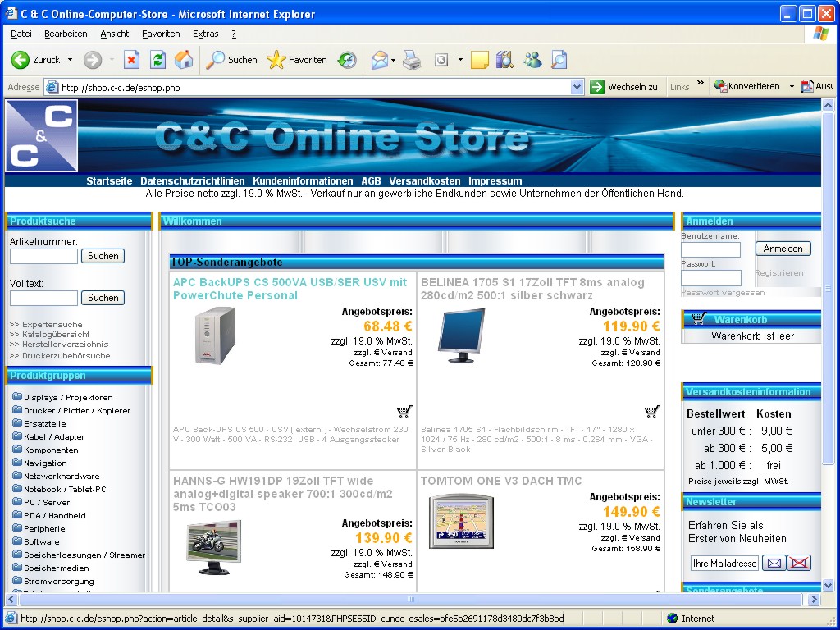Viewport: 840px width, 630px height.
Task: Click Suchen button next to Volltext
Action: [x=103, y=298]
